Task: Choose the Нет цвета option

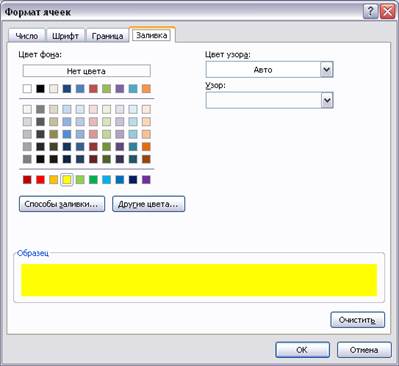Action: tap(86, 71)
